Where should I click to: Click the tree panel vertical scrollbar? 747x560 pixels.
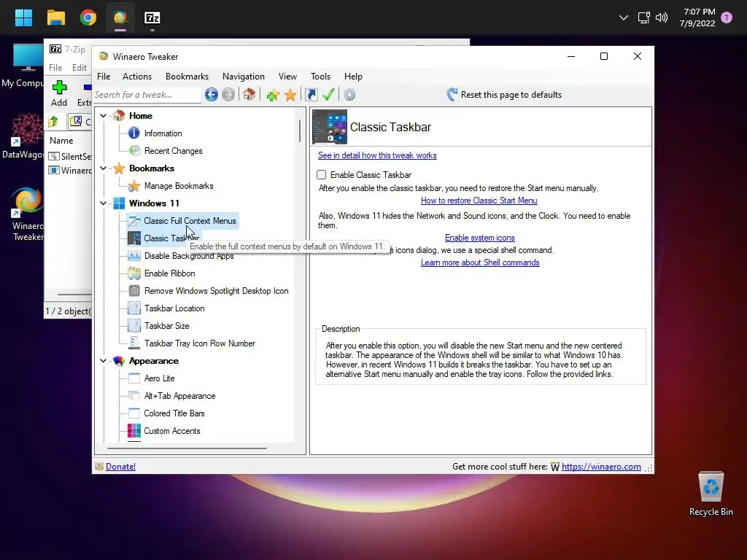(300, 131)
